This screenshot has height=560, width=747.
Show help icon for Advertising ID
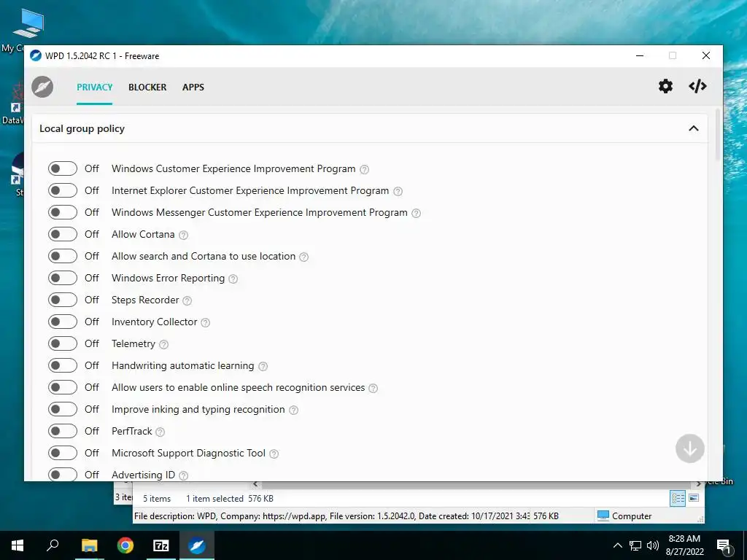(183, 475)
